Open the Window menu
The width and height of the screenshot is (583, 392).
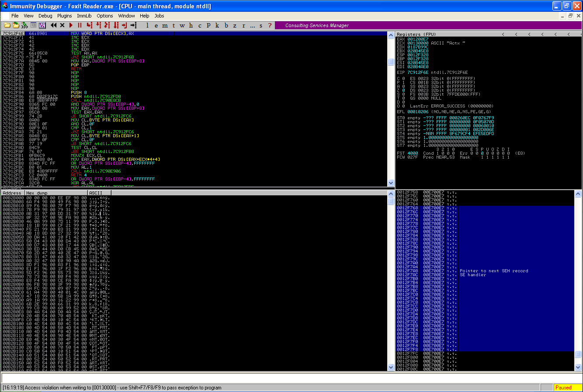(126, 16)
